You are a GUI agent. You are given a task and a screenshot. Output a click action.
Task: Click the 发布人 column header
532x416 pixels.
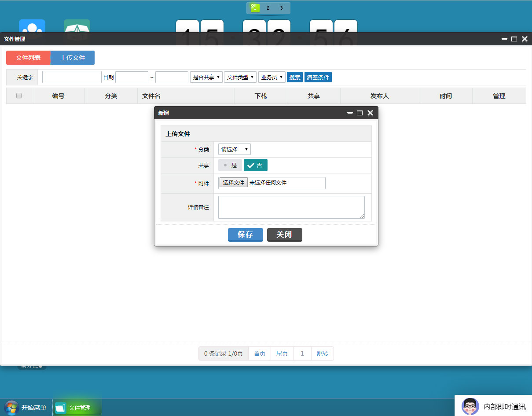[379, 96]
